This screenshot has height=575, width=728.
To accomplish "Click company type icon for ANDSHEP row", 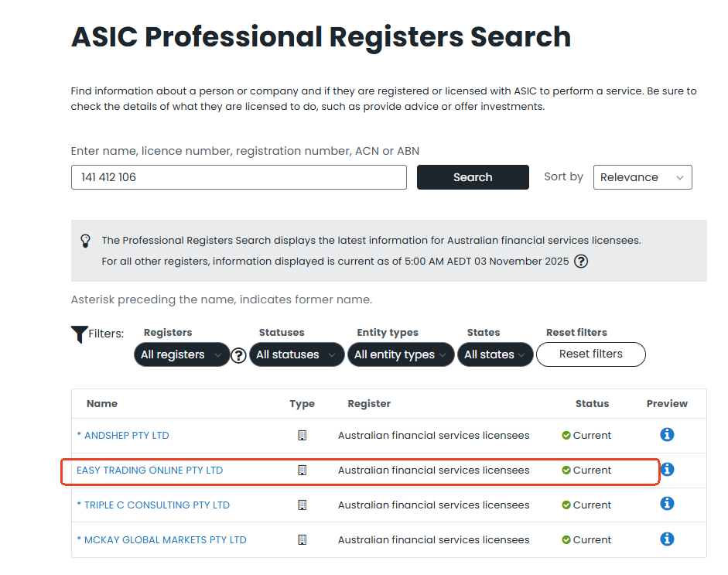I will 302,436.
